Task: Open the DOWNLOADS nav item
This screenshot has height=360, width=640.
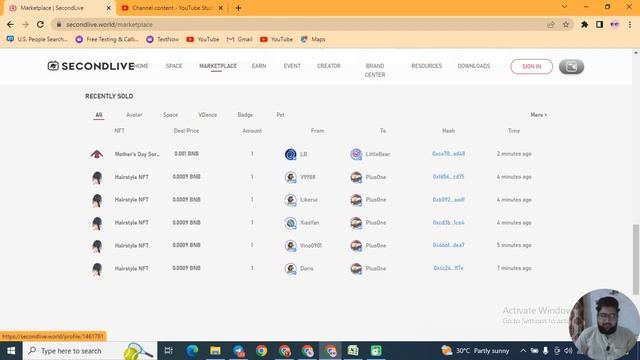Action: coord(473,66)
